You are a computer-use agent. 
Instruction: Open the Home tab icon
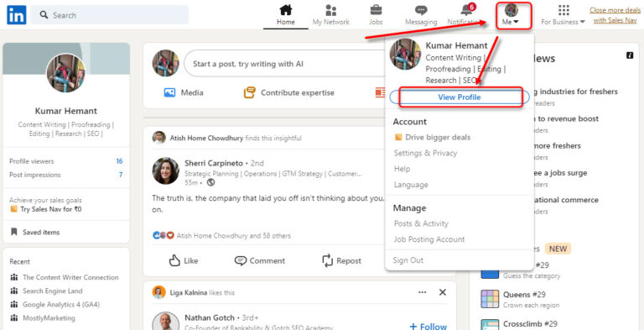[x=285, y=10]
